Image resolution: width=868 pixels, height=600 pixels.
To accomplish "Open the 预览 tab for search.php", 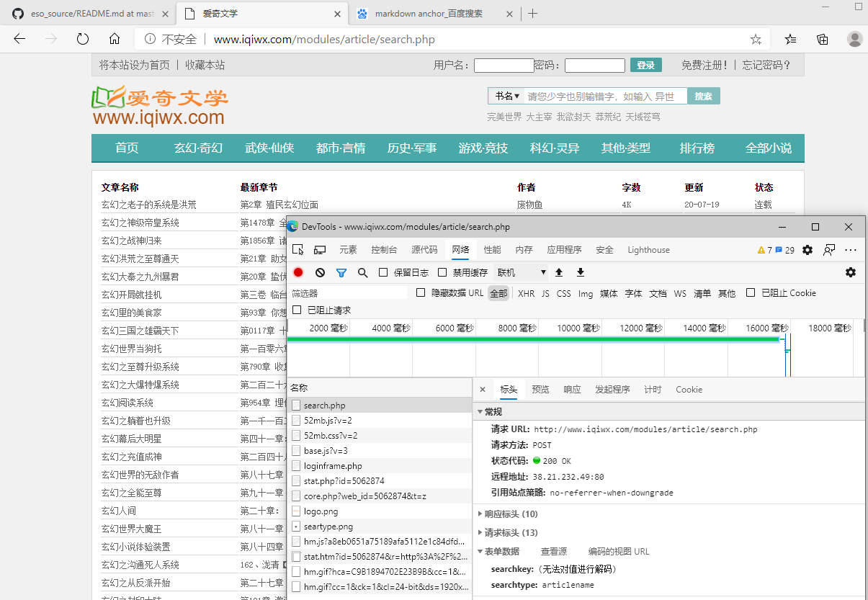I will point(540,389).
